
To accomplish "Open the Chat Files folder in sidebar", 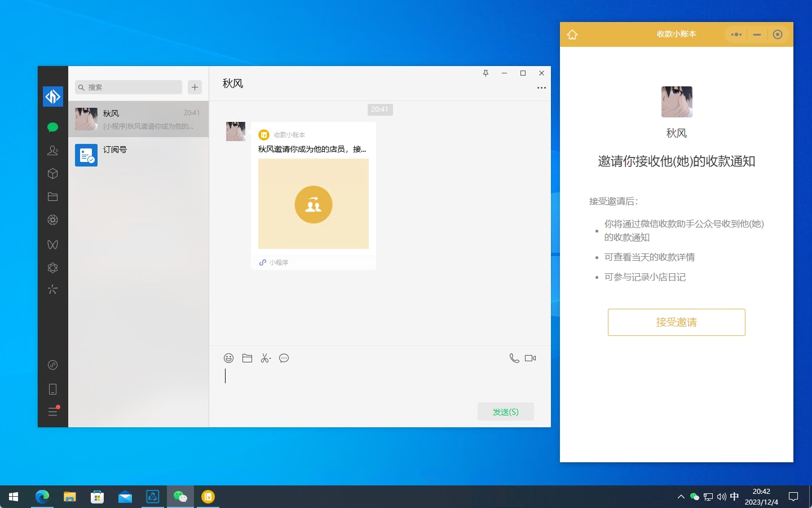I will [x=52, y=197].
